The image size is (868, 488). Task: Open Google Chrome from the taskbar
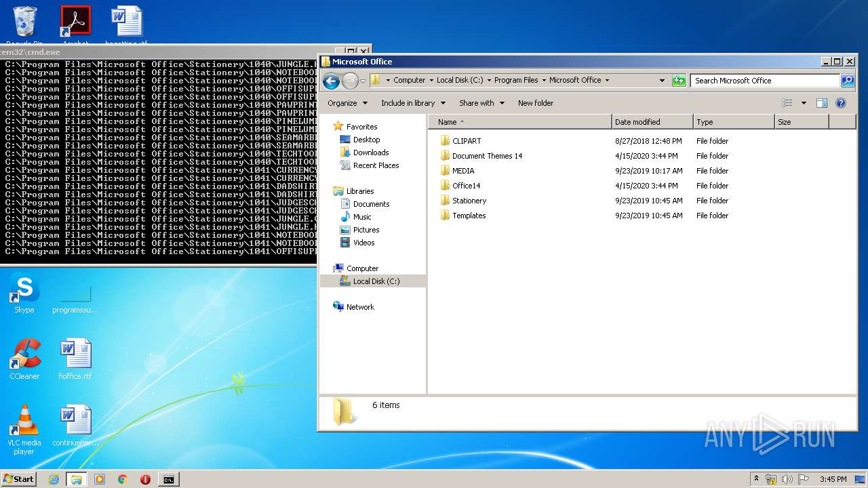click(x=122, y=479)
